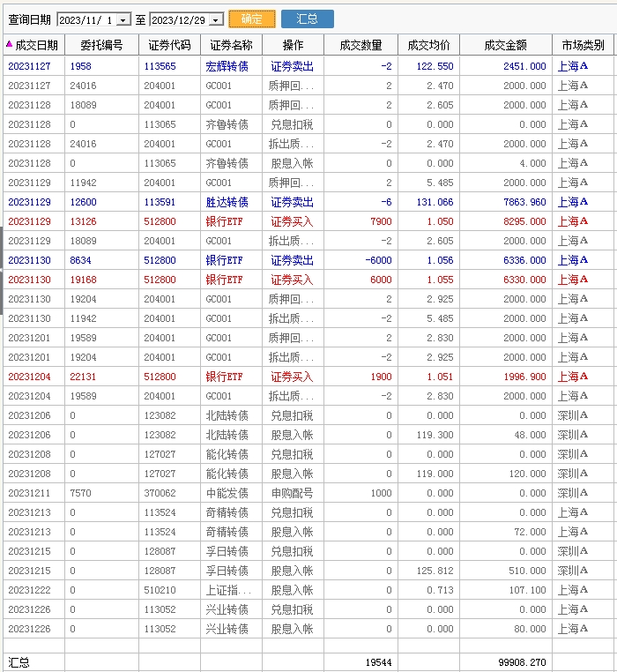Viewport: 617px width, 672px height.
Task: Click the end date field 2023/12/29
Action: 180,19
